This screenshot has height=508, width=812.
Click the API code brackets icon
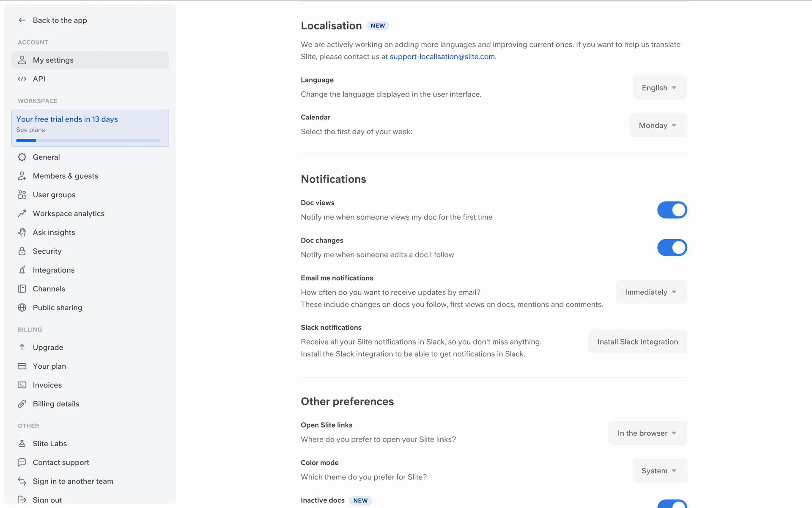(x=22, y=79)
